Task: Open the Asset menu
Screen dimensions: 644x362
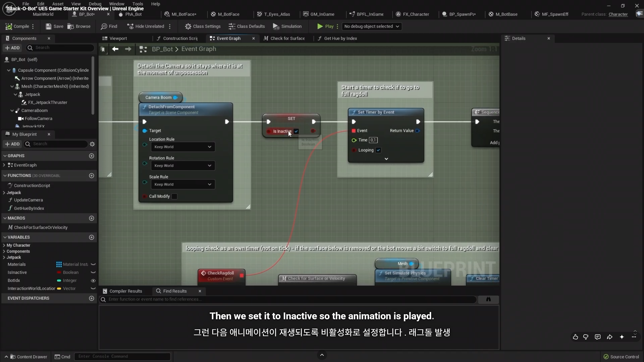Action: [58, 4]
